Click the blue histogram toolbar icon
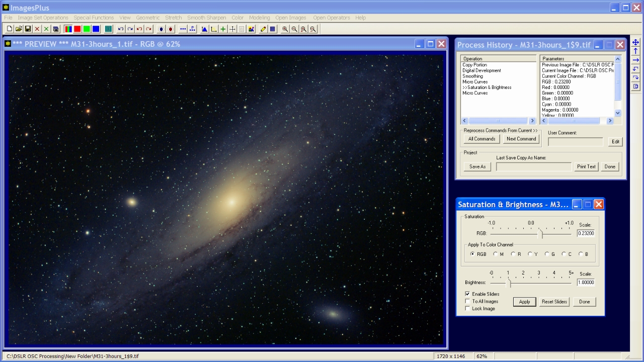644x362 pixels. (x=204, y=29)
